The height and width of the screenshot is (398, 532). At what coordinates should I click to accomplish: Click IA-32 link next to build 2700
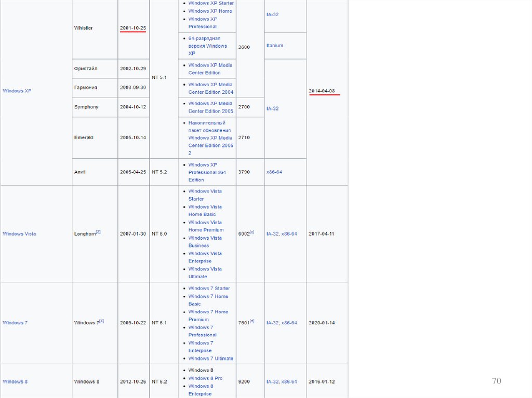[272, 108]
